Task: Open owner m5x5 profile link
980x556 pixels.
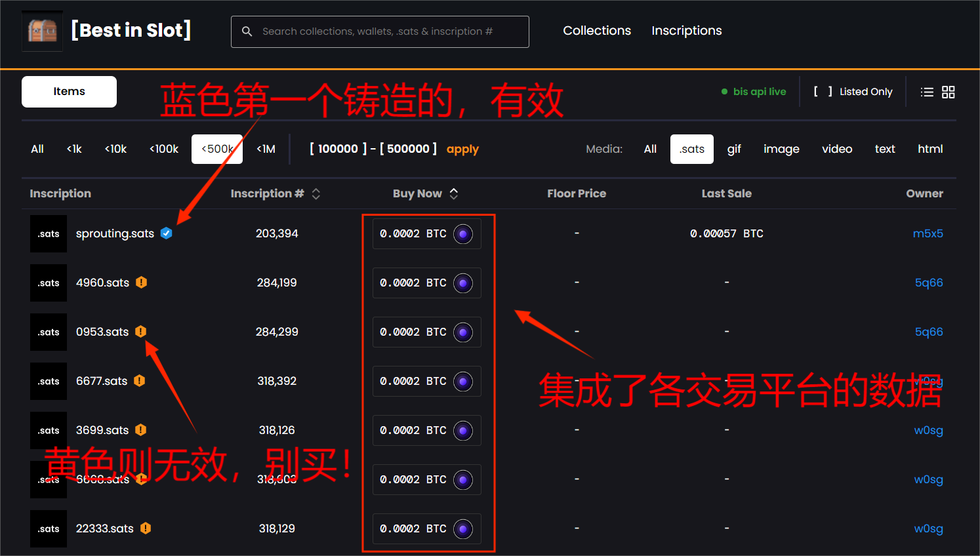Action: pyautogui.click(x=928, y=233)
